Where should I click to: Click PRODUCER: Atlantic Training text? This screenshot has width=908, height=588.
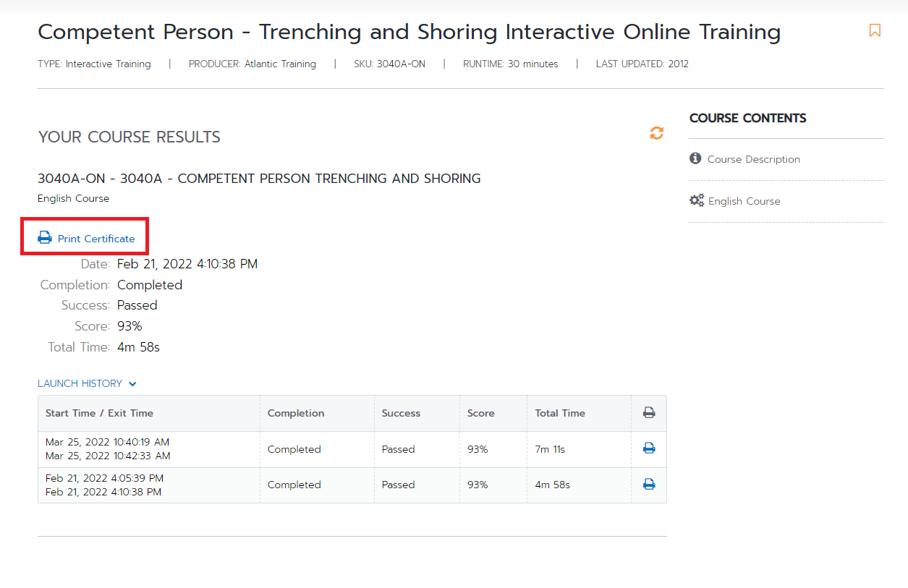(x=253, y=64)
